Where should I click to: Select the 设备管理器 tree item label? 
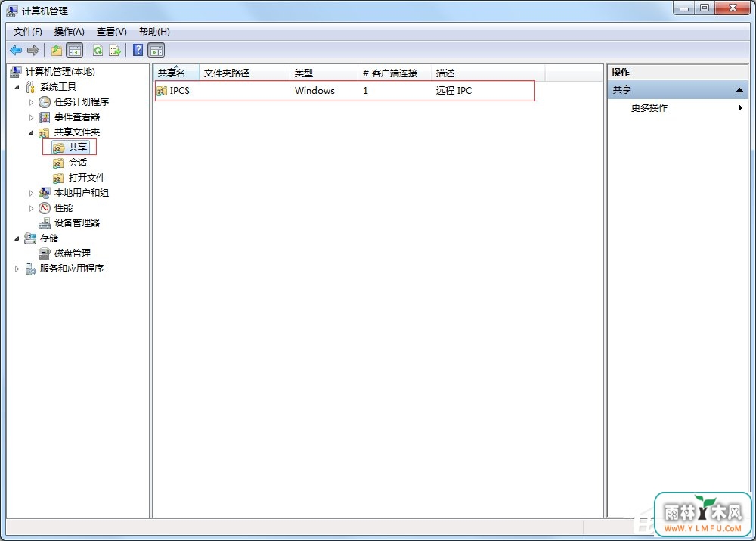[77, 223]
